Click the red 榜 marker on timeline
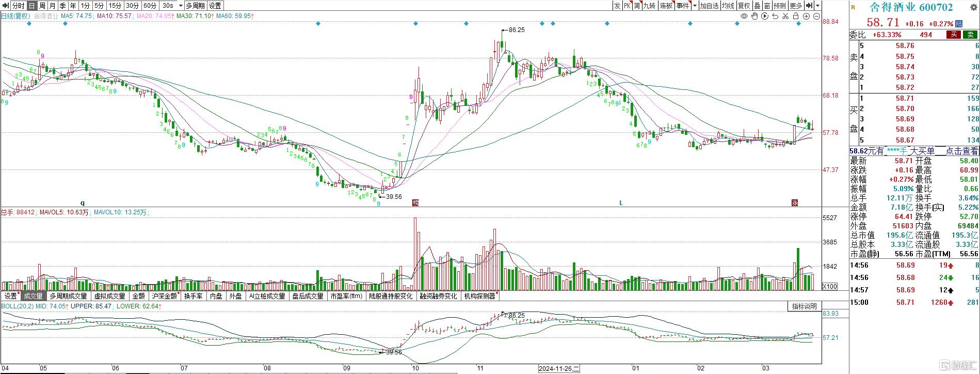Screen dimensions: 980x374 pyautogui.click(x=415, y=203)
